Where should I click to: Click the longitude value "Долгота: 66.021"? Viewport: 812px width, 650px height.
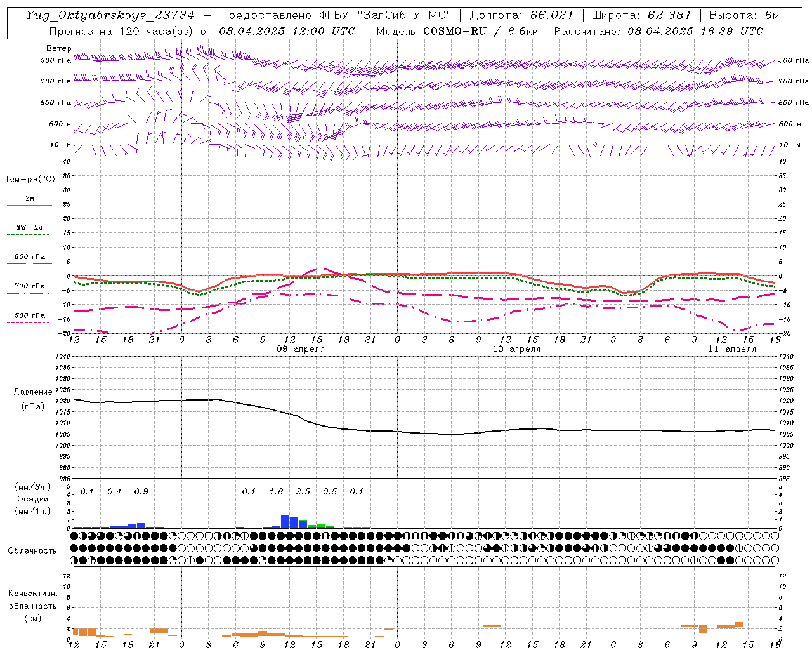(x=521, y=15)
